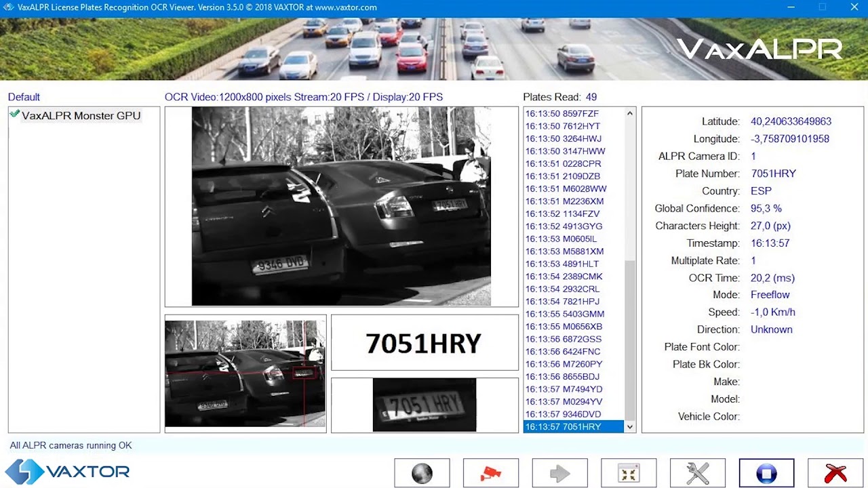Click the Mode value Freeflow
Screen dimensions: 868x488
pos(770,295)
